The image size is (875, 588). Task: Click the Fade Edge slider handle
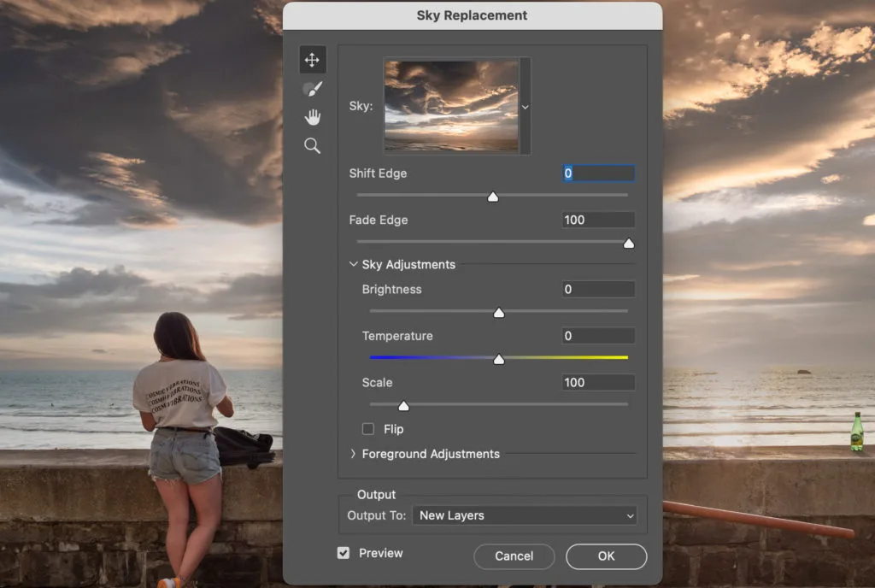pos(629,244)
